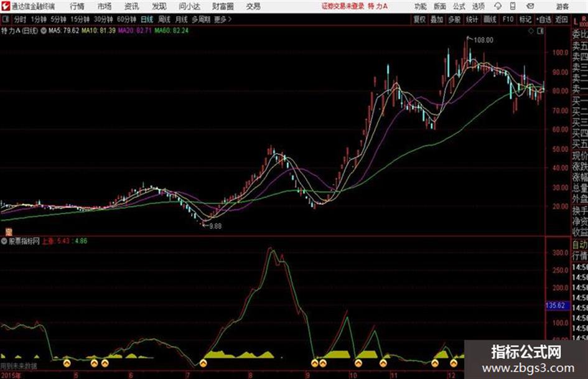Click the 叠加 toolbar button
Screen dimensions: 588x379
coord(437,19)
